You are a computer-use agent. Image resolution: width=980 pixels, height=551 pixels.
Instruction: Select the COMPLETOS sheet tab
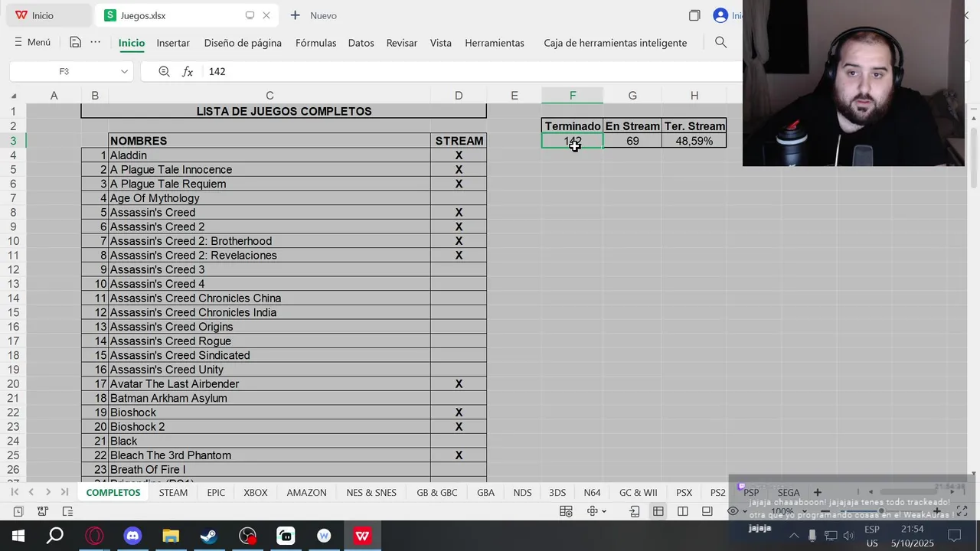pos(113,492)
